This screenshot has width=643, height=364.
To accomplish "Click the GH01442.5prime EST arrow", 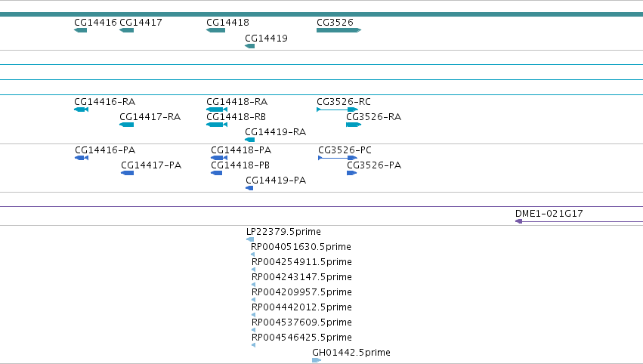I will click(317, 360).
